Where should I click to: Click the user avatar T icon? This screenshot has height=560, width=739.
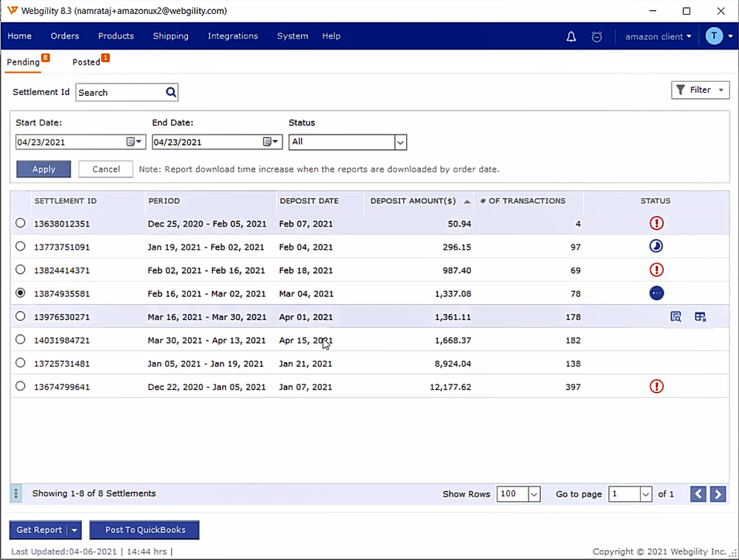[714, 36]
